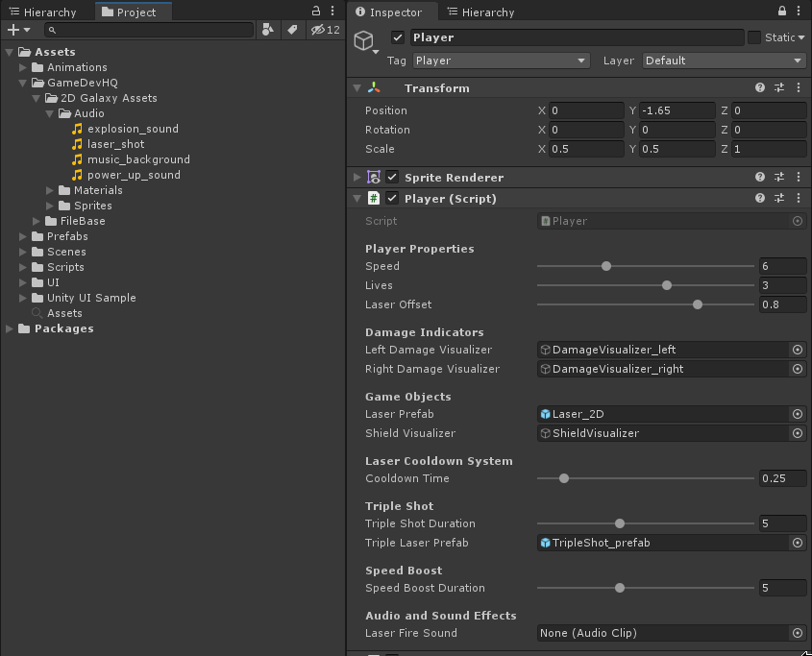Open Player (Script) three-dot menu
The height and width of the screenshot is (656, 812).
pyautogui.click(x=799, y=198)
